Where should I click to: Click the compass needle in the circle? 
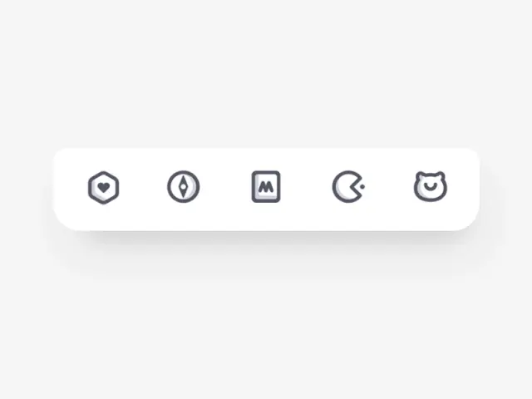(x=184, y=186)
